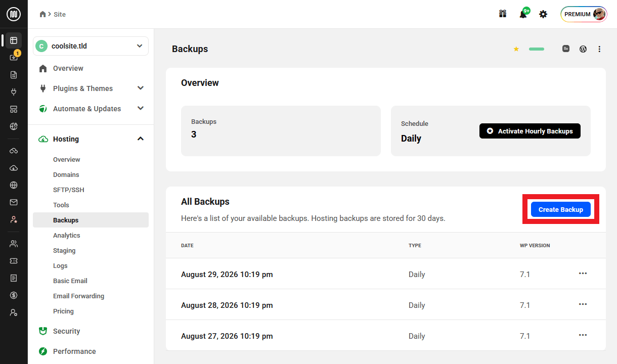Open actions menu for August 29 backup

point(583,274)
